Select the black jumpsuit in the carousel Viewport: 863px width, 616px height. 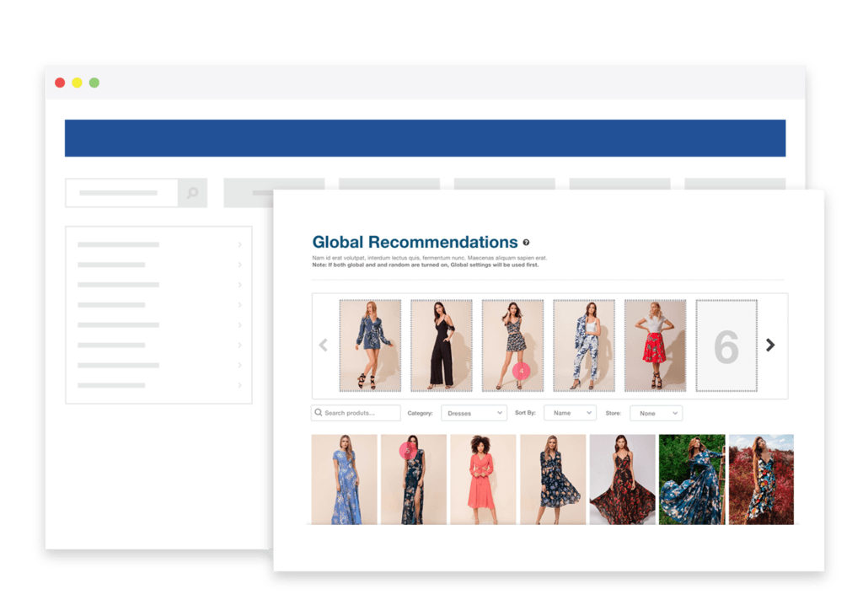(442, 345)
